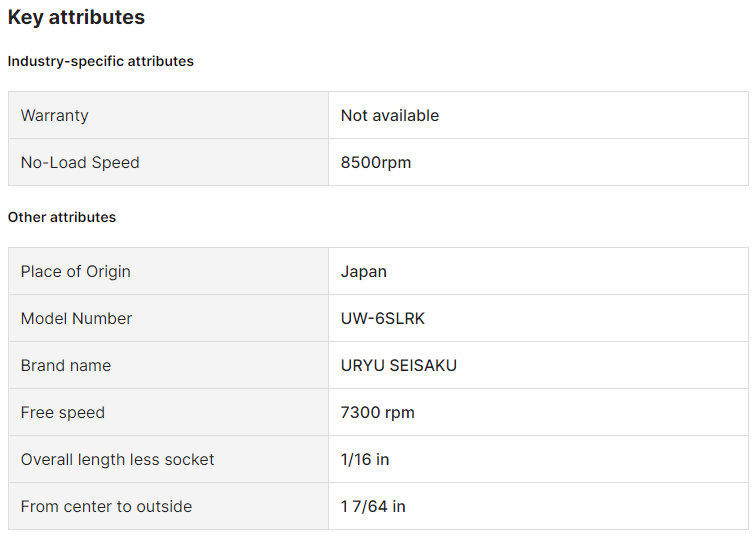Click the word URYU in brand value
The image size is (754, 541).
363,365
